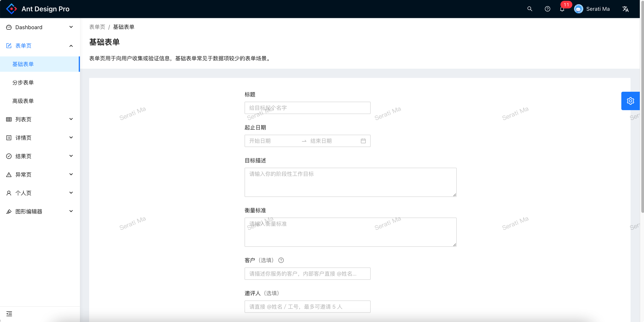This screenshot has width=644, height=322.
Task: Click the 图形编辑器 pen icon
Action: click(9, 211)
